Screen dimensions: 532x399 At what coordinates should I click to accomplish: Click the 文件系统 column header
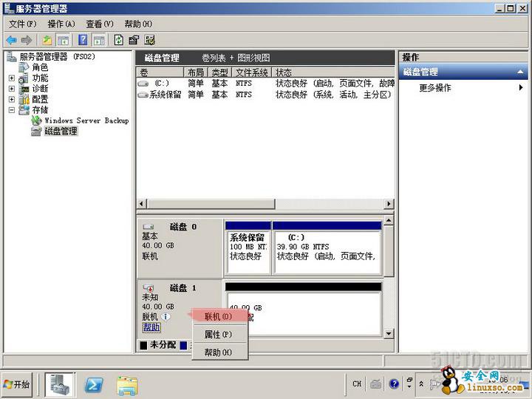[252, 72]
